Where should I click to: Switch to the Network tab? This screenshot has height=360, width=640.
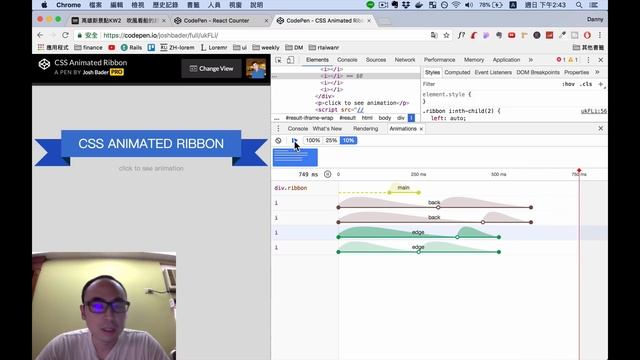pos(405,60)
